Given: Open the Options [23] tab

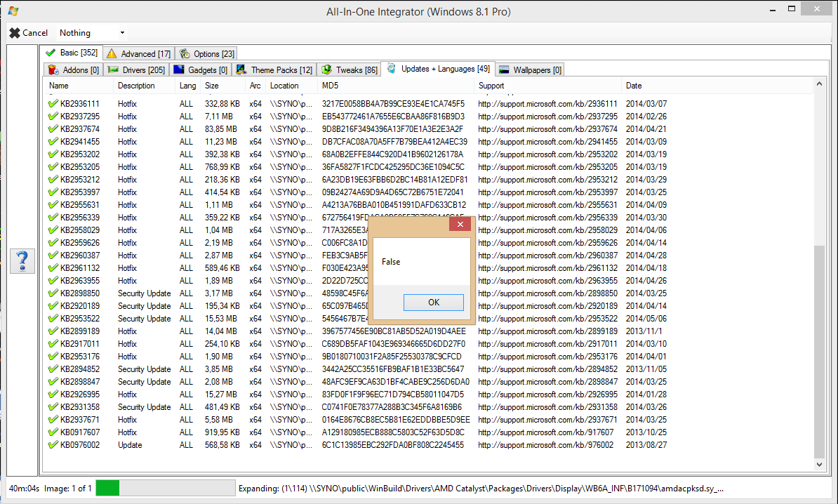Looking at the screenshot, I should coord(207,53).
